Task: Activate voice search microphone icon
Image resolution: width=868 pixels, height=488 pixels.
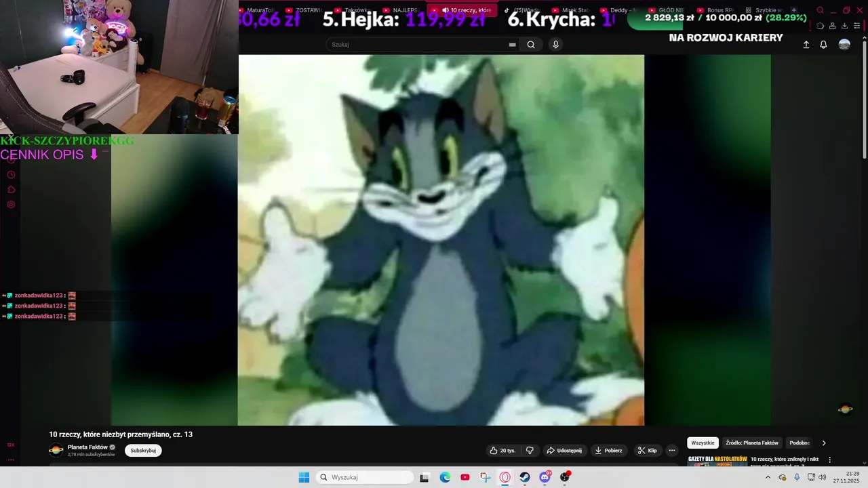Action: click(555, 45)
